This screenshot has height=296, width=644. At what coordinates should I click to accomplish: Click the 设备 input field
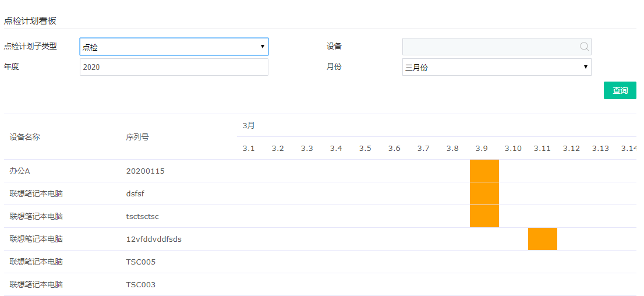(490, 47)
